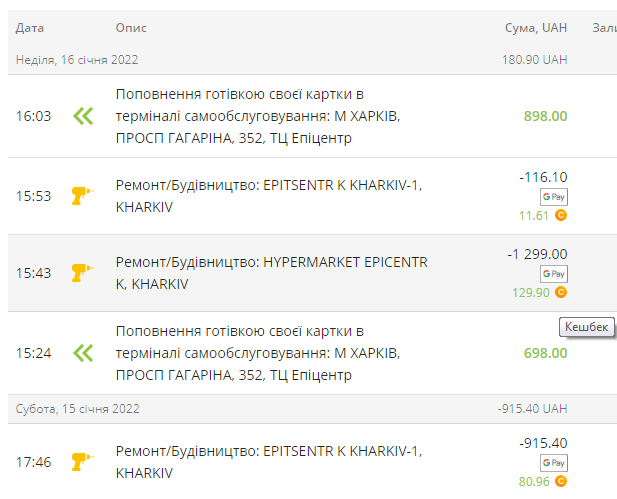Image resolution: width=617 pixels, height=499 pixels.
Task: Click the orange cashback coin next to 11.61
Action: tap(561, 215)
